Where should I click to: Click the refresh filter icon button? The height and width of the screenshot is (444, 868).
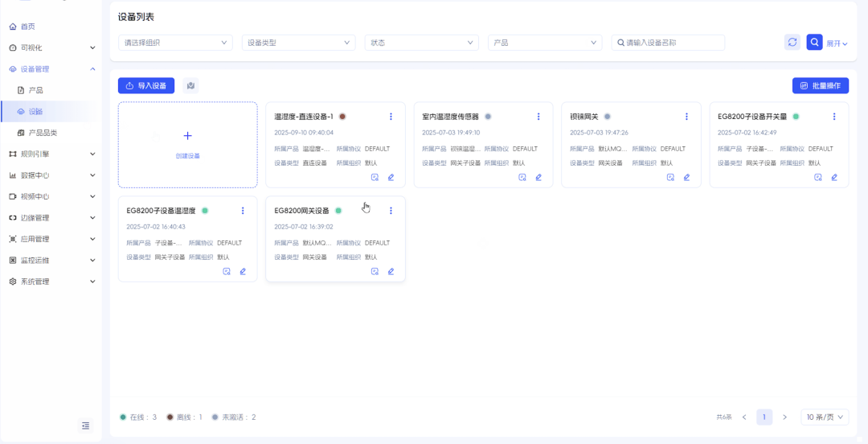[792, 42]
